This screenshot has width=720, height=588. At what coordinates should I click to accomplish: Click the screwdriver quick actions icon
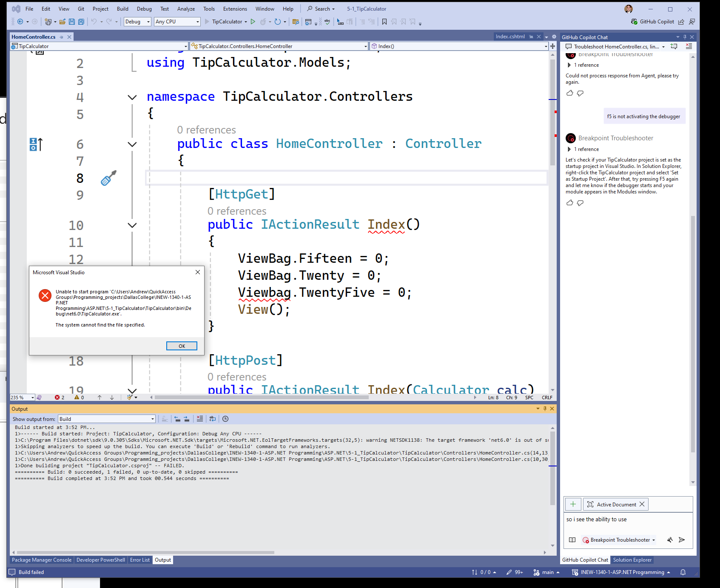pyautogui.click(x=108, y=178)
